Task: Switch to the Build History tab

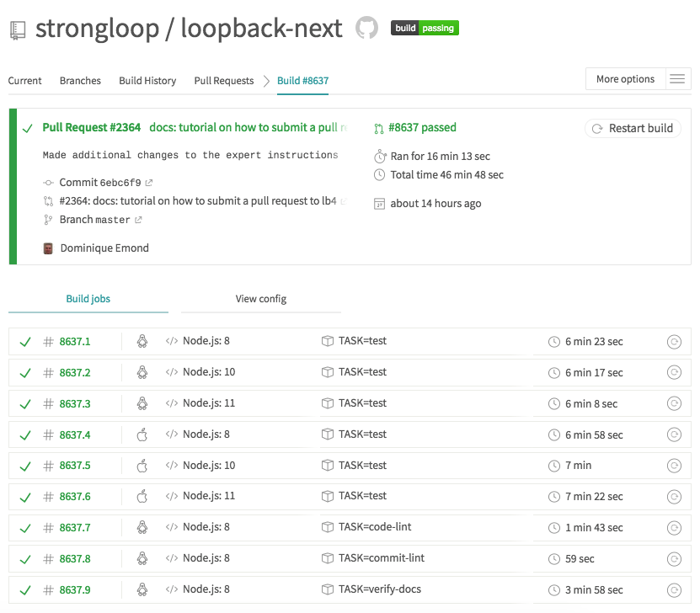Action: tap(147, 81)
